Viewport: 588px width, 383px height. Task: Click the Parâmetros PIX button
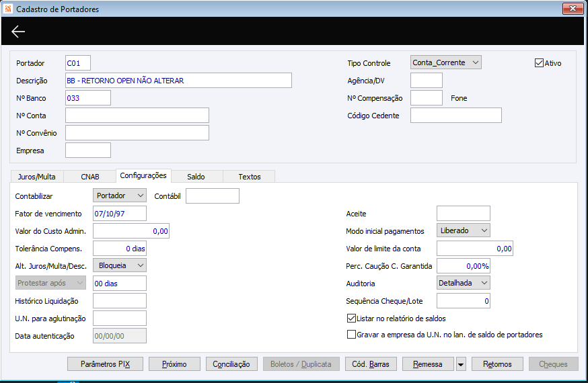tap(106, 364)
